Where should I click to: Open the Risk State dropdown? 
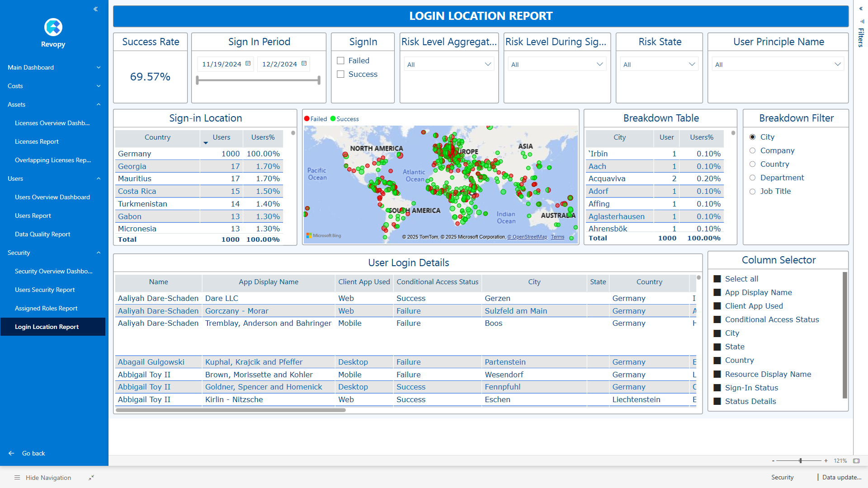coord(692,64)
